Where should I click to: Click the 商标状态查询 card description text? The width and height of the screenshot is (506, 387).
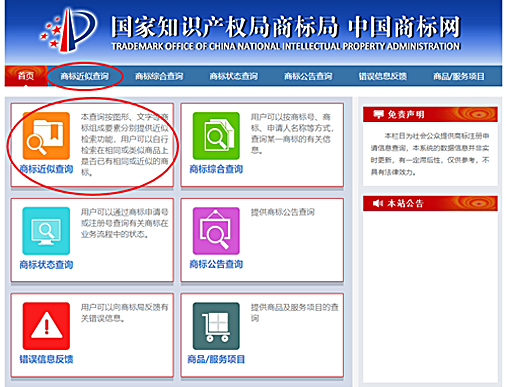click(x=125, y=223)
